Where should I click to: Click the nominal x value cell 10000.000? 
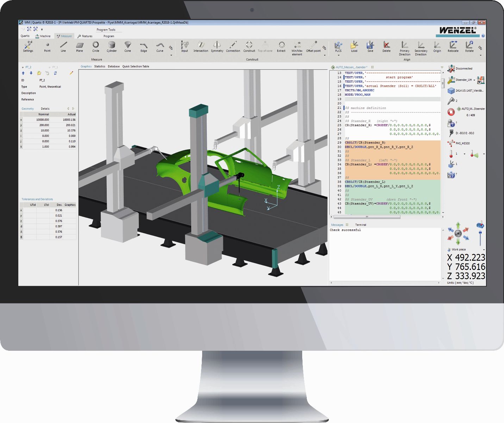coord(43,120)
